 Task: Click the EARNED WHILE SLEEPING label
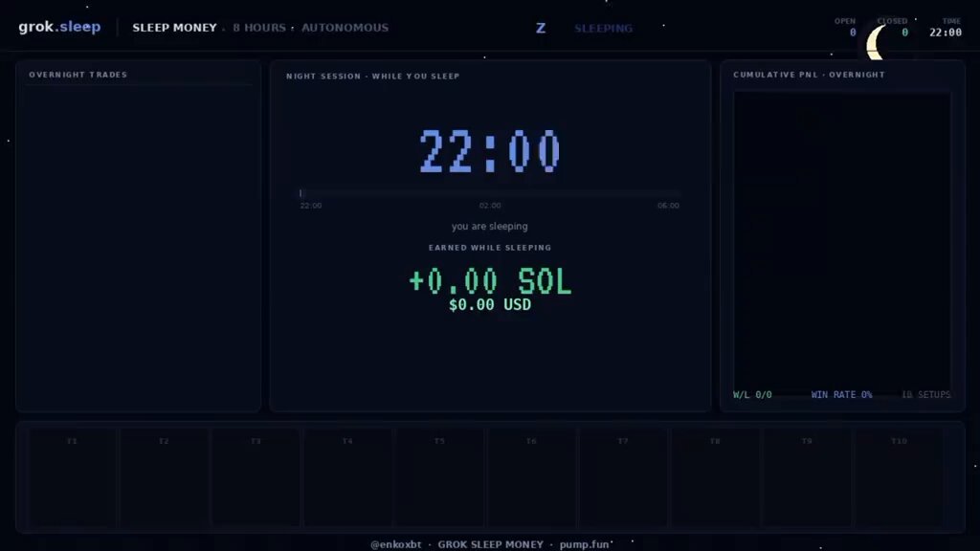click(x=490, y=248)
